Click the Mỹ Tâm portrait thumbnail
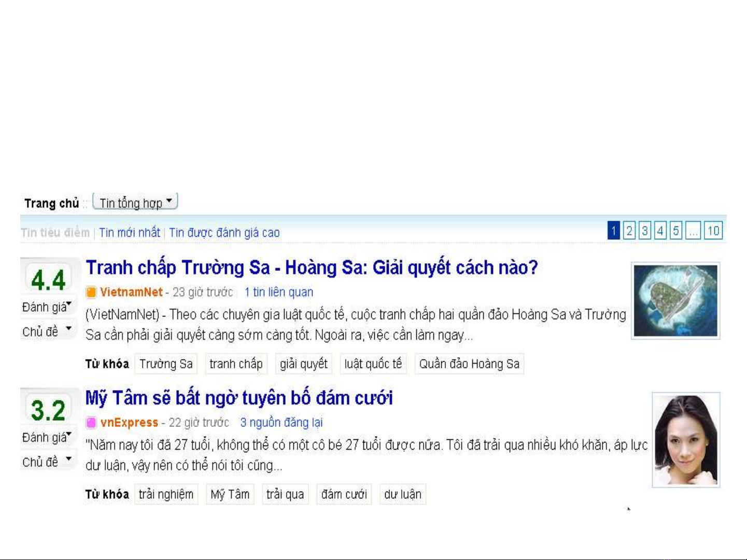 686,440
